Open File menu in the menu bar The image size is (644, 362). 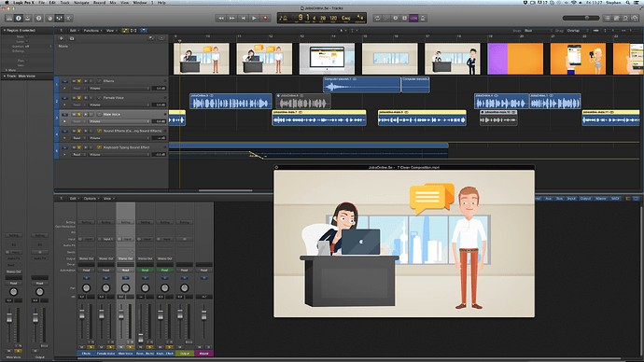[x=41, y=3]
